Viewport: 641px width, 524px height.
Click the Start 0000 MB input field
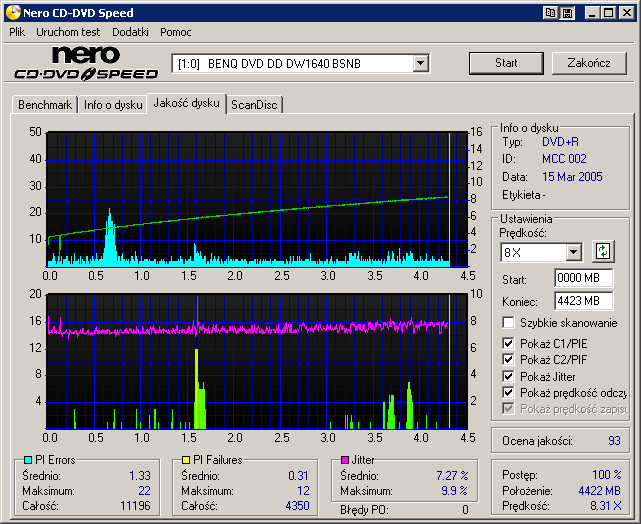(x=583, y=278)
